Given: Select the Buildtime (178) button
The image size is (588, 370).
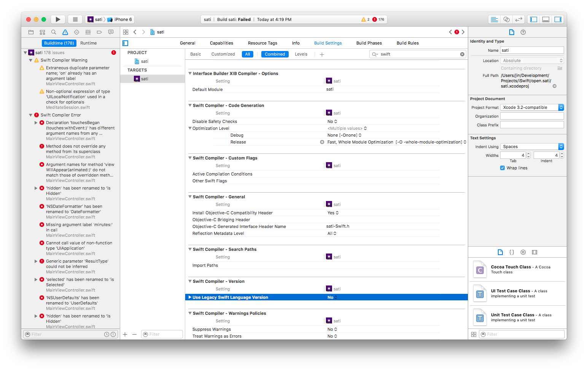Looking at the screenshot, I should click(59, 43).
